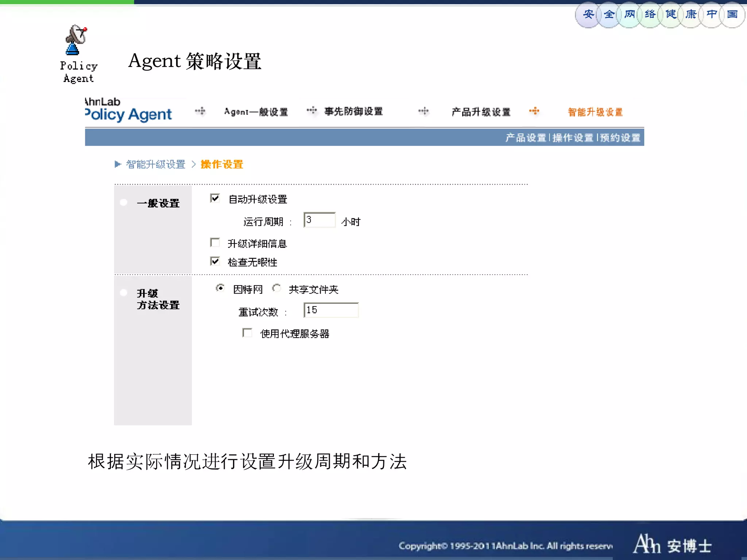The image size is (747, 560).
Task: Click the 重试次数 input field
Action: pos(331,310)
